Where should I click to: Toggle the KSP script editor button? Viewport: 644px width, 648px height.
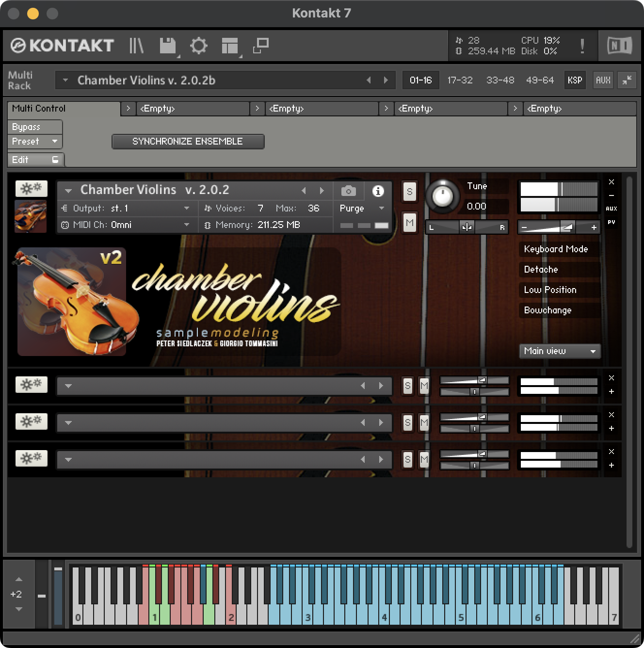[575, 80]
